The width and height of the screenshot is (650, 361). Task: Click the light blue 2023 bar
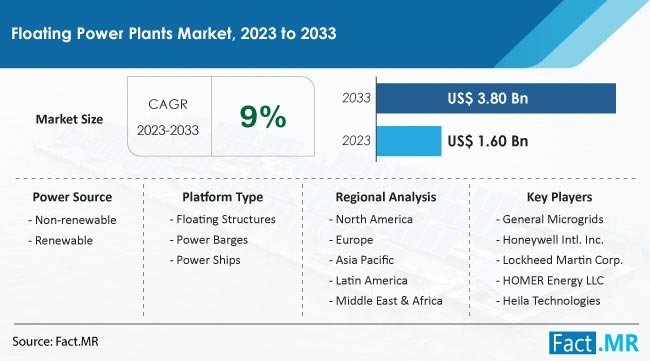tap(409, 141)
